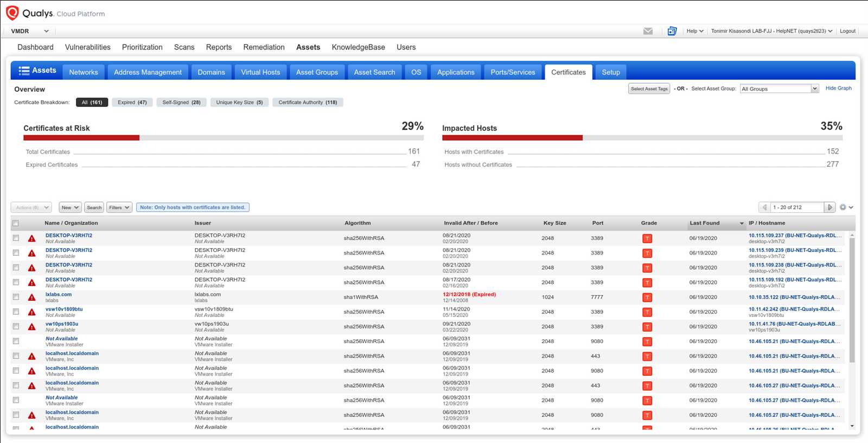Viewport: 868px width, 443px height.
Task: Check the row for 10.115.109.192
Action: 16,282
